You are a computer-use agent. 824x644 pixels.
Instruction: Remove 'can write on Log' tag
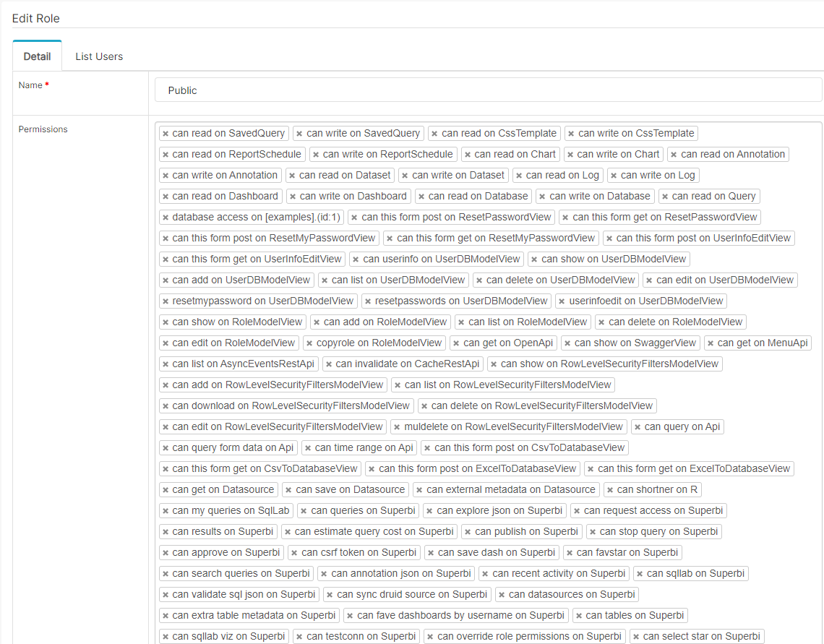[x=614, y=176]
